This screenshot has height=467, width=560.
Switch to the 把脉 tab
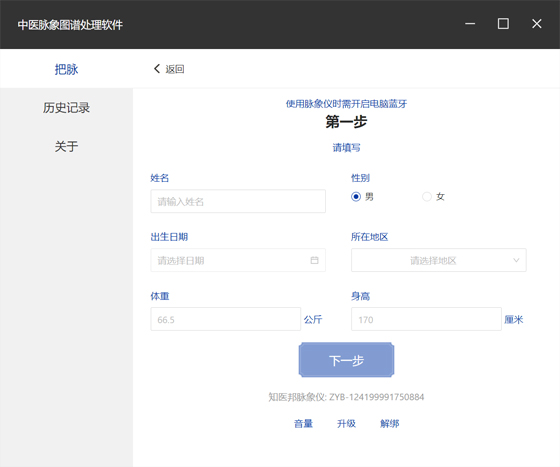pos(66,69)
